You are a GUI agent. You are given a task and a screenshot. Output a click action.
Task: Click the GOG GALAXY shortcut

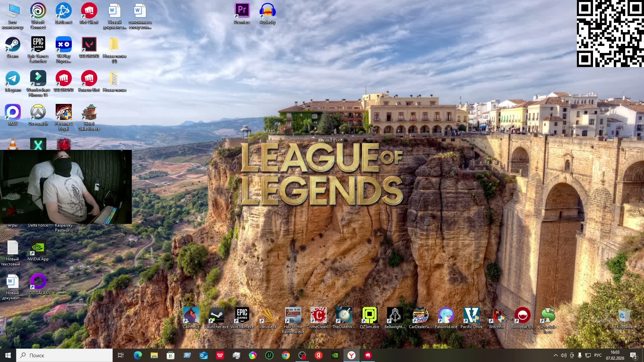pos(38,282)
